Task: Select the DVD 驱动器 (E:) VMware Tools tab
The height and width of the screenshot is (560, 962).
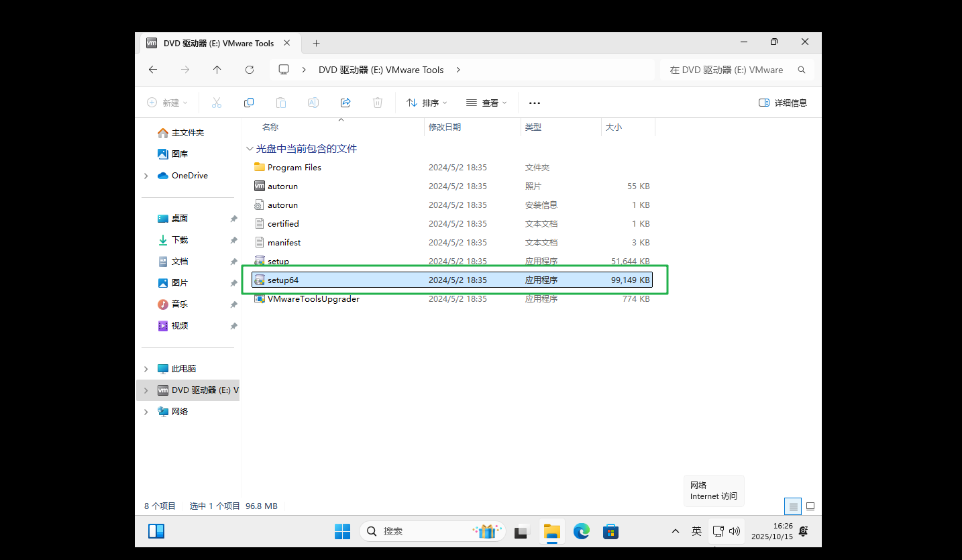Action: click(219, 43)
